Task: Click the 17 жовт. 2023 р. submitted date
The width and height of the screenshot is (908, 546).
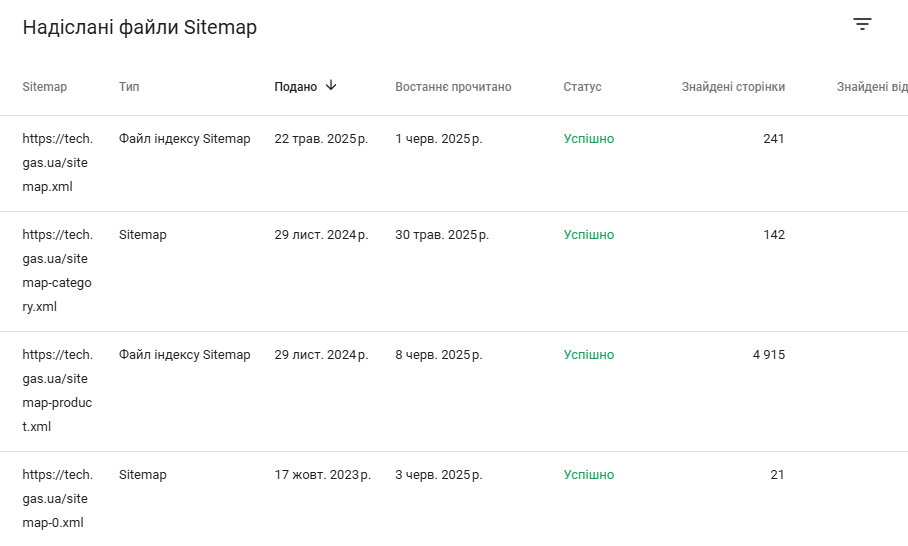Action: 323,475
